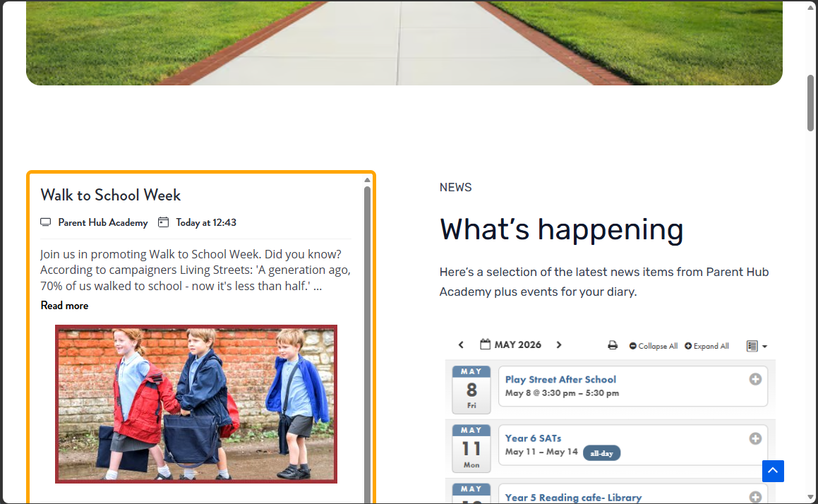View the walking children photo
Viewport: 818px width, 504px height.
click(x=196, y=404)
